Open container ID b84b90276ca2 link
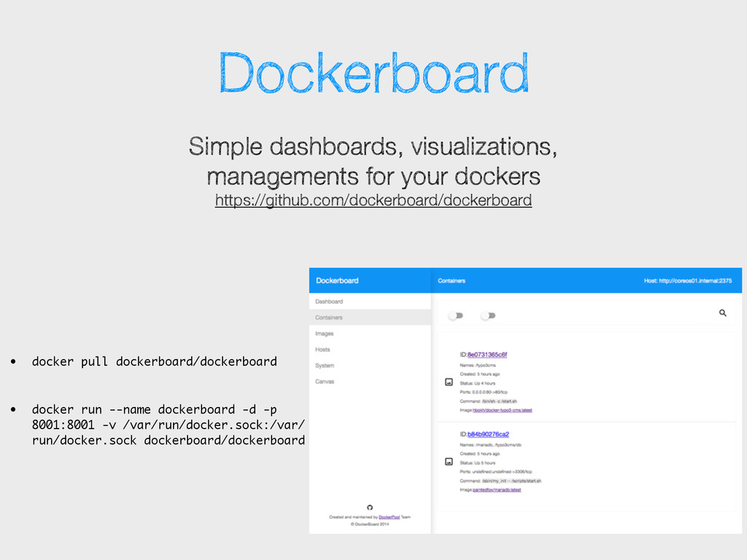Viewport: 747px width, 560px height. [488, 434]
